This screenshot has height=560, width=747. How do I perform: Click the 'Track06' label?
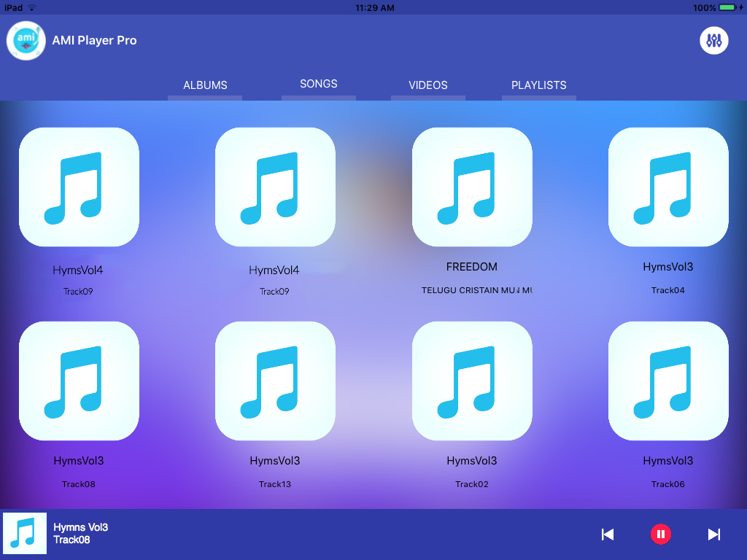tap(668, 484)
